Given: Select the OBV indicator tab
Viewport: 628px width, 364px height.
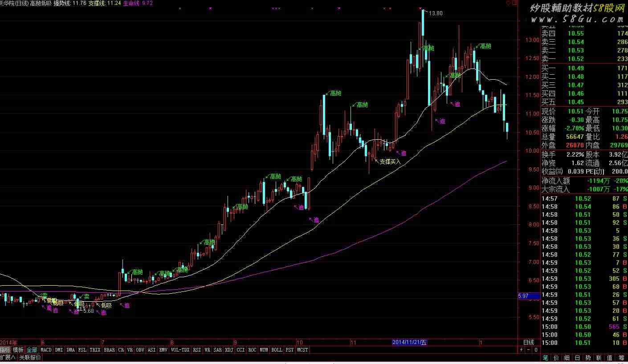Looking at the screenshot, I should point(140,350).
